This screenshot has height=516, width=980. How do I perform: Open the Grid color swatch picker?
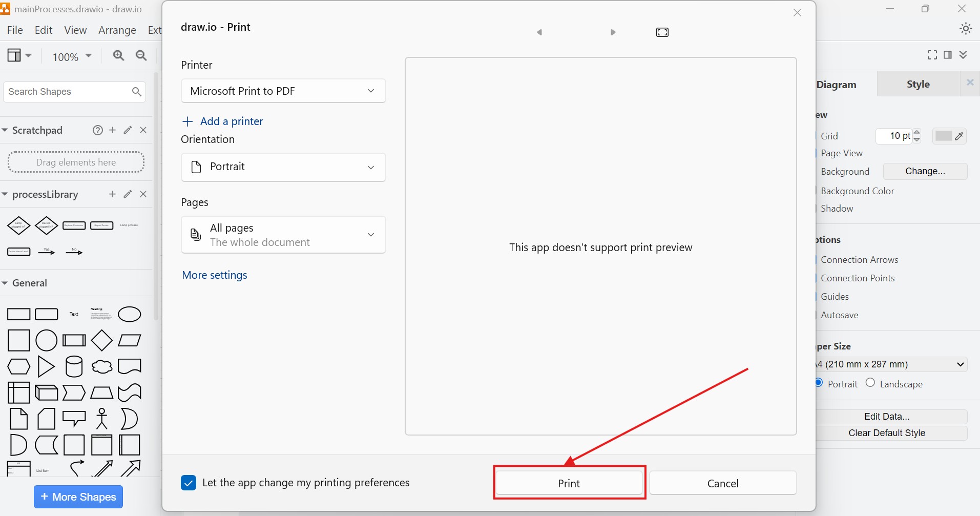point(944,136)
